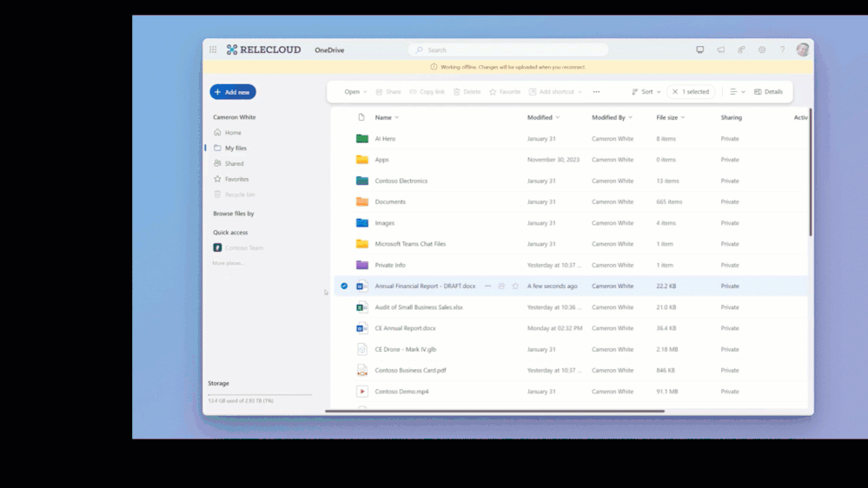Open Modified By column dropdown
The width and height of the screenshot is (868, 488).
[x=612, y=117]
